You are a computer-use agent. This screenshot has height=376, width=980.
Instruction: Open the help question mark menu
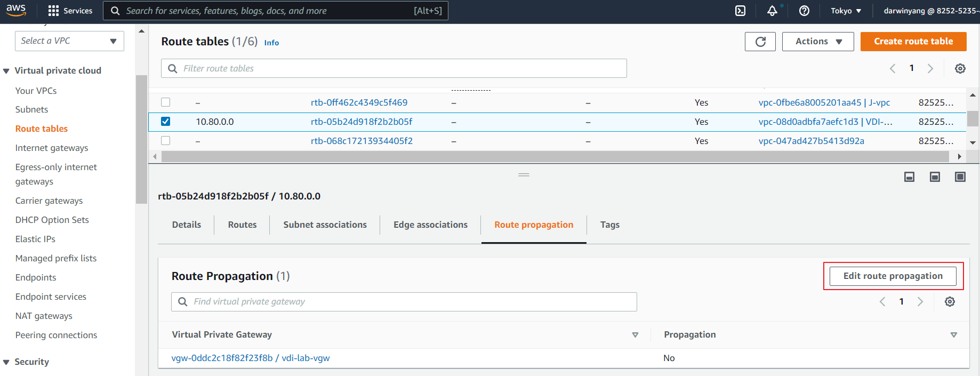click(x=804, y=11)
